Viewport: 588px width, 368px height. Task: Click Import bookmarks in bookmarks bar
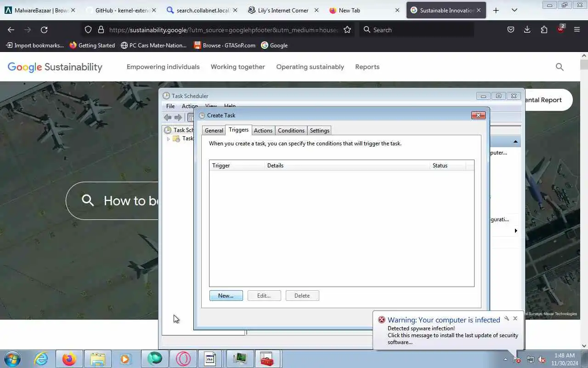pos(35,45)
